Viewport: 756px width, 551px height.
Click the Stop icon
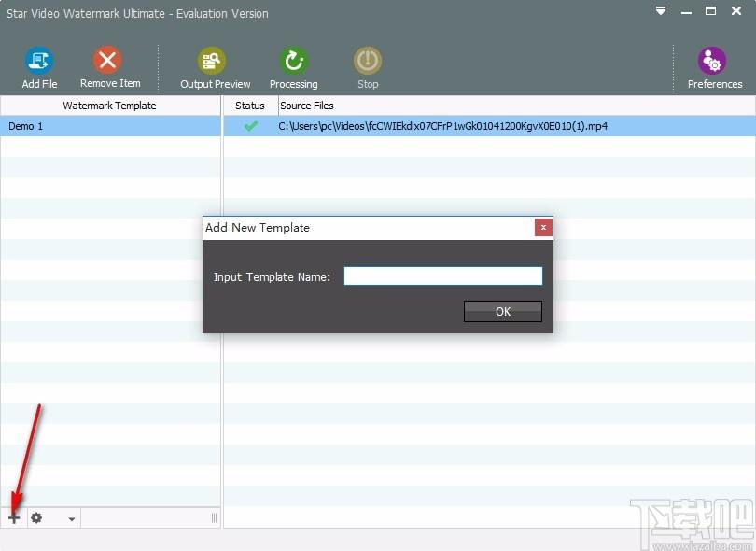(368, 61)
